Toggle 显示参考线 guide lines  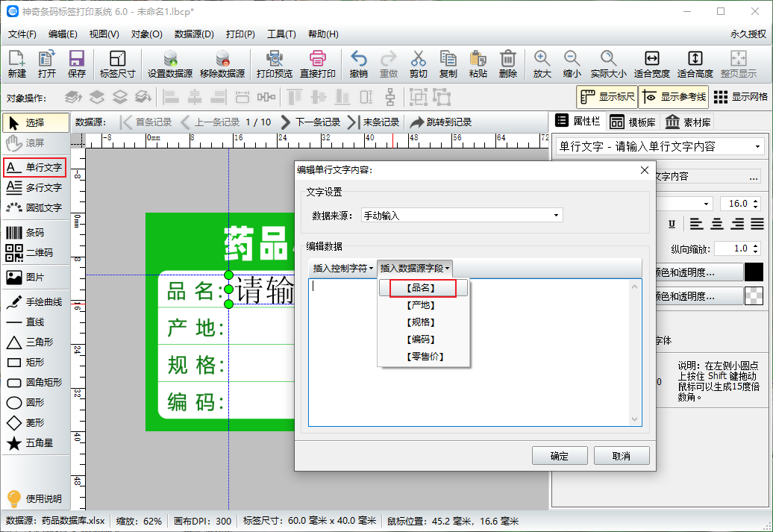(674, 97)
